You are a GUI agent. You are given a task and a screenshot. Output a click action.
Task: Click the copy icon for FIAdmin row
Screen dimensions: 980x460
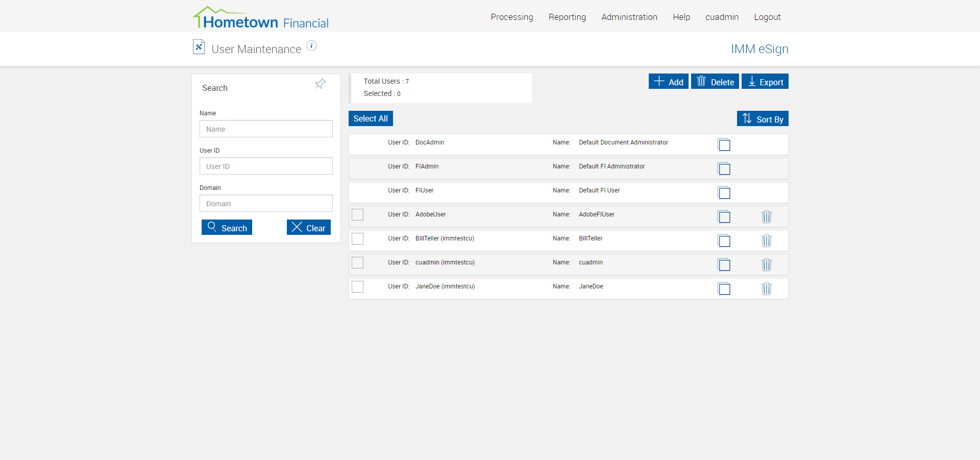click(724, 168)
